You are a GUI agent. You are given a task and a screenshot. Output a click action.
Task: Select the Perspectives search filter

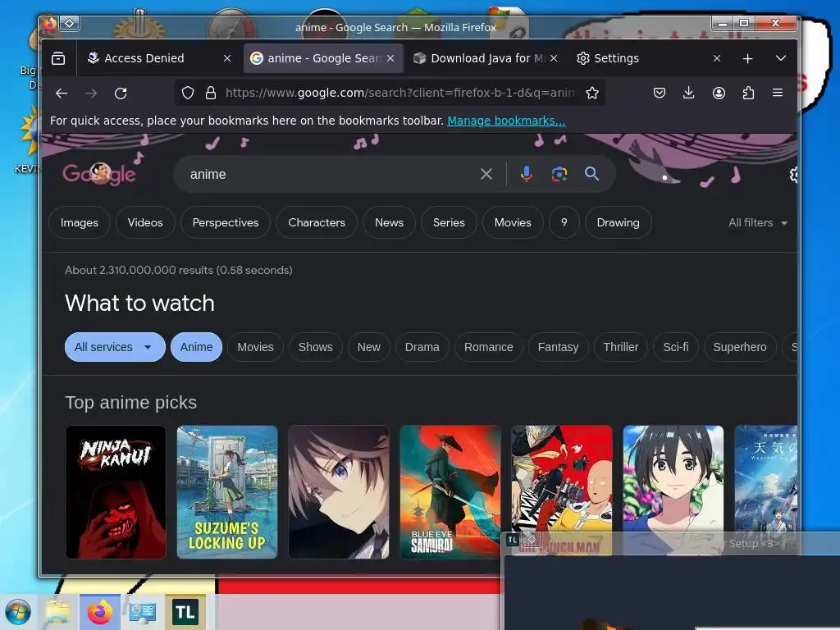226,222
